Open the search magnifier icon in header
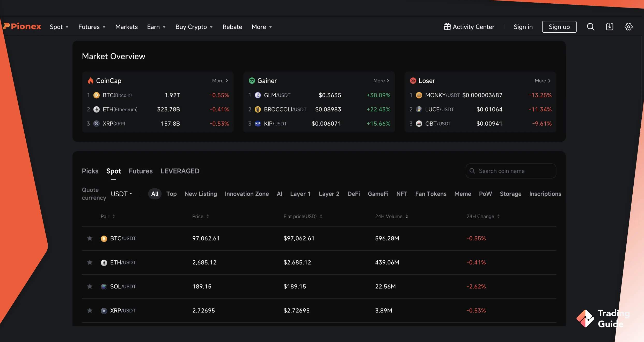 click(x=590, y=27)
